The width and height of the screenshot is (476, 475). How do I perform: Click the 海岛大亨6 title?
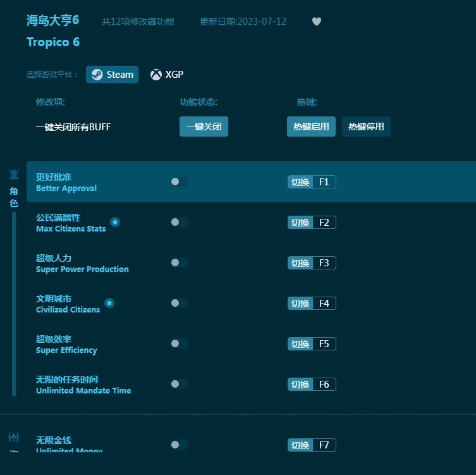click(53, 20)
